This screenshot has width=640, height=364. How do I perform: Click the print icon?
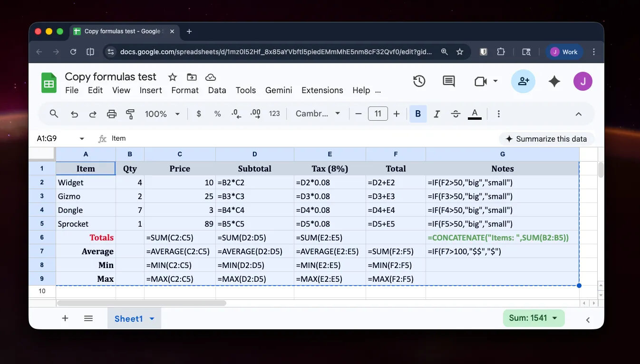(112, 114)
